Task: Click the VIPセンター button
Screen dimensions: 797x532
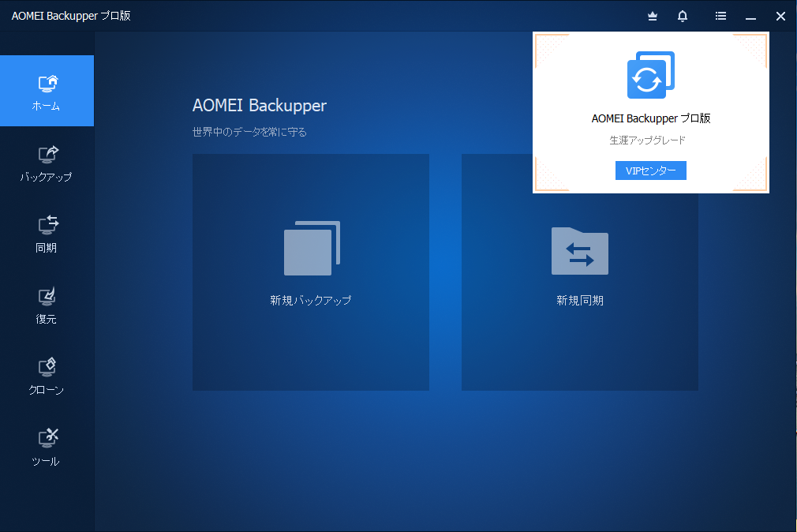Action: 650,170
